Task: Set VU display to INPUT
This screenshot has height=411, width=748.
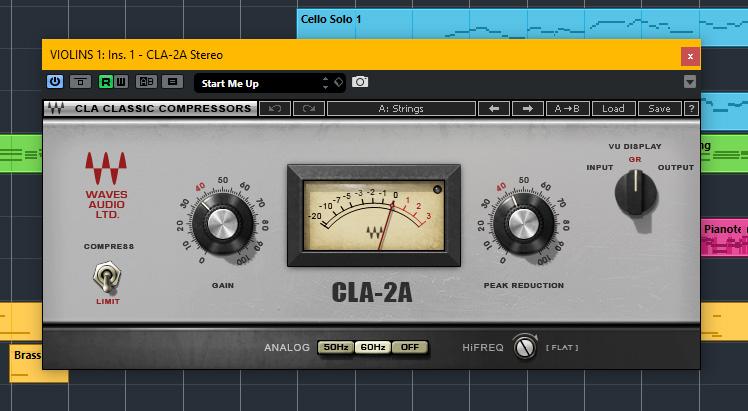Action: 600,167
